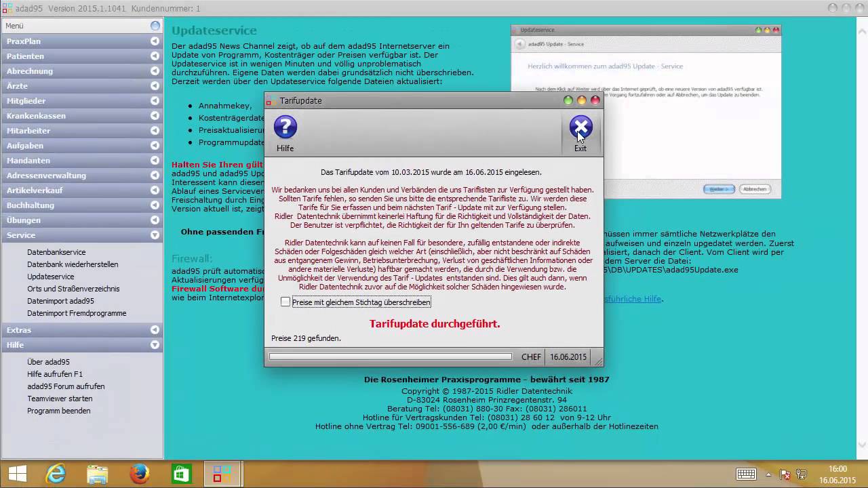The image size is (868, 488).
Task: Select Datenimport Fremdprogramme entry
Action: coord(77,313)
